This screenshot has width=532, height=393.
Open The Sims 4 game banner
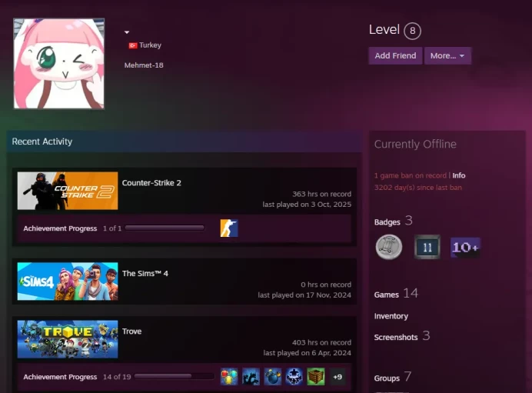pos(68,281)
